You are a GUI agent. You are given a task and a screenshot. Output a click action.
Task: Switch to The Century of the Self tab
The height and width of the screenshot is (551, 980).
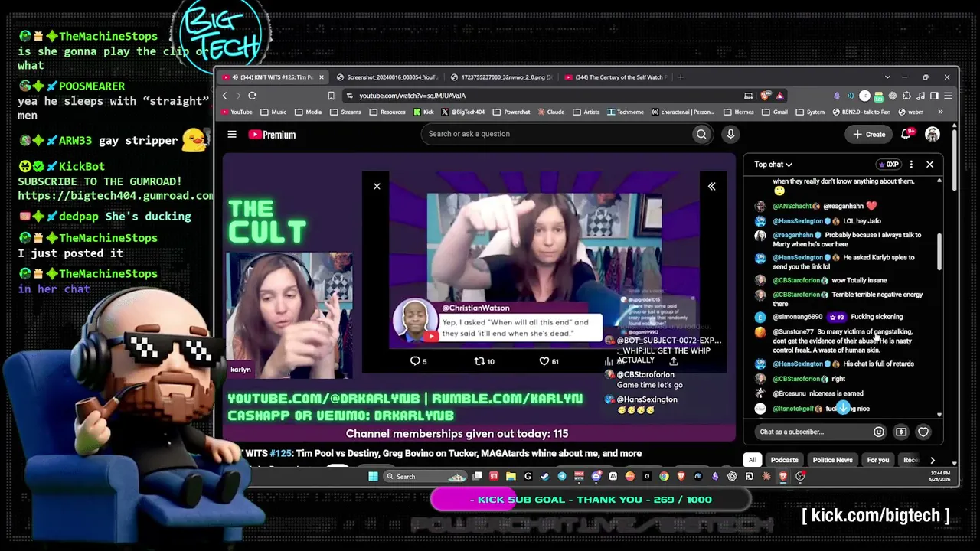point(616,77)
